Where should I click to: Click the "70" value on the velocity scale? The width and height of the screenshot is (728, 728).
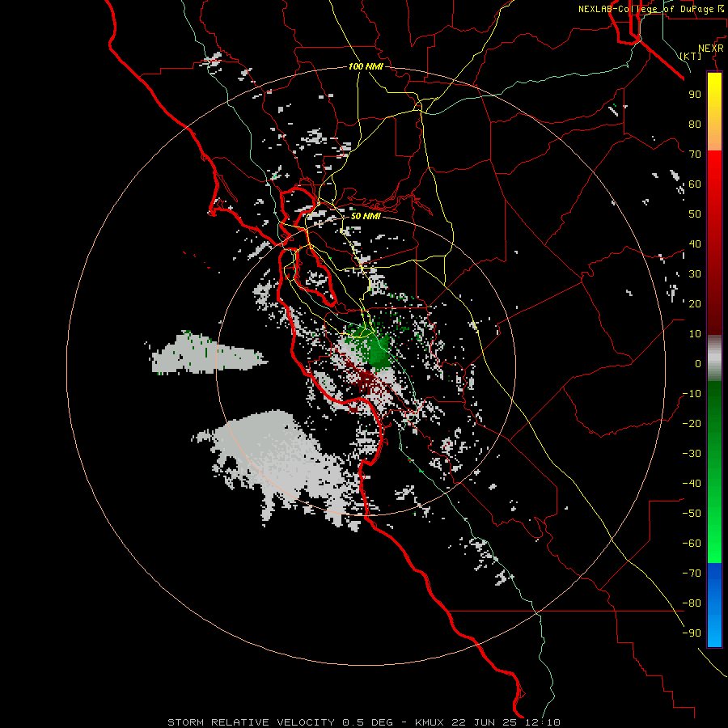click(x=695, y=154)
